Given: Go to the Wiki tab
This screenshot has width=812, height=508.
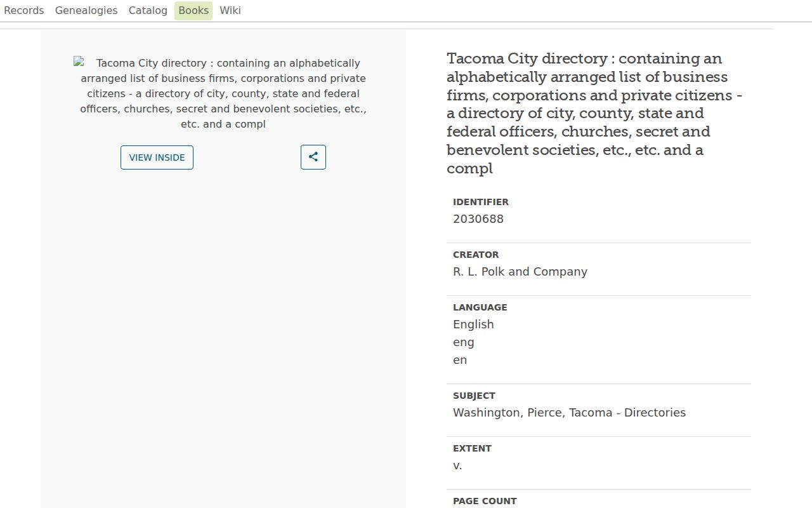Looking at the screenshot, I should (x=230, y=10).
